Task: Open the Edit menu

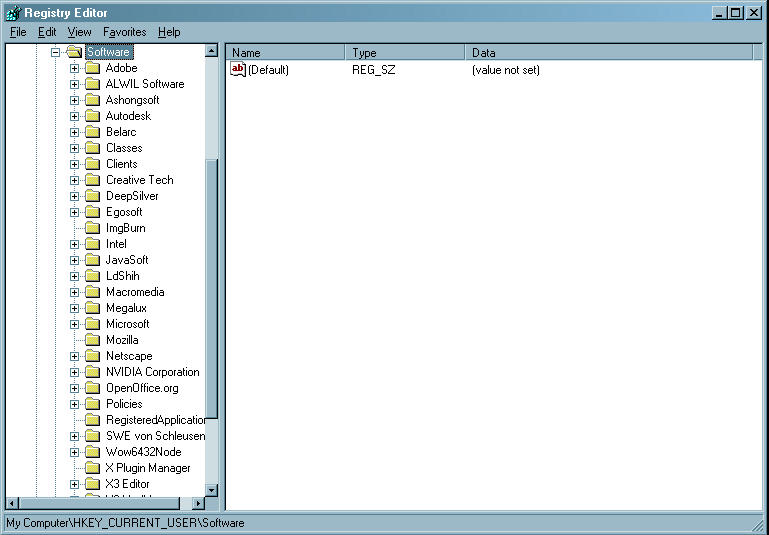Action: click(x=47, y=32)
